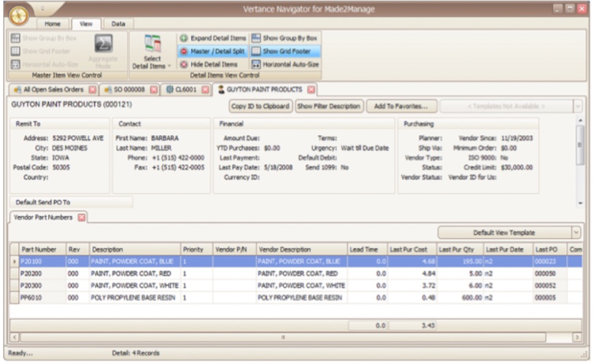Toggle Show Grid Footer in detail view
Viewport: 594px width, 364px height.
click(286, 51)
